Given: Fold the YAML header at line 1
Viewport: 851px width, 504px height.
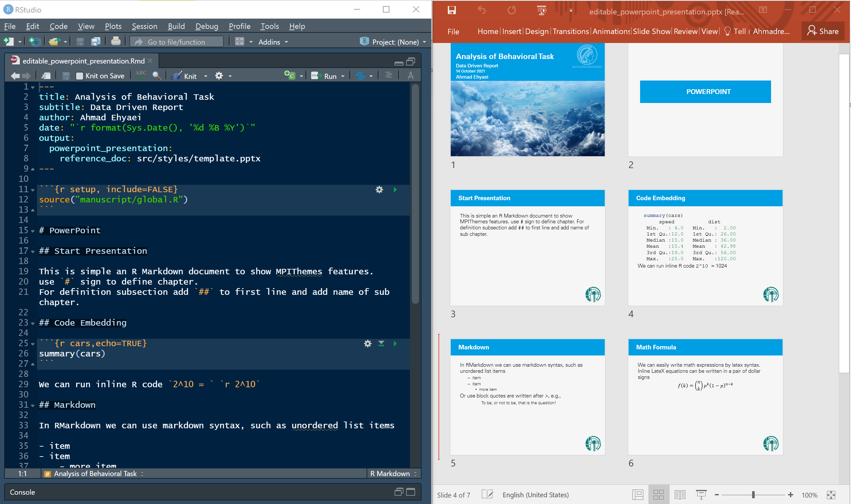Looking at the screenshot, I should [33, 87].
